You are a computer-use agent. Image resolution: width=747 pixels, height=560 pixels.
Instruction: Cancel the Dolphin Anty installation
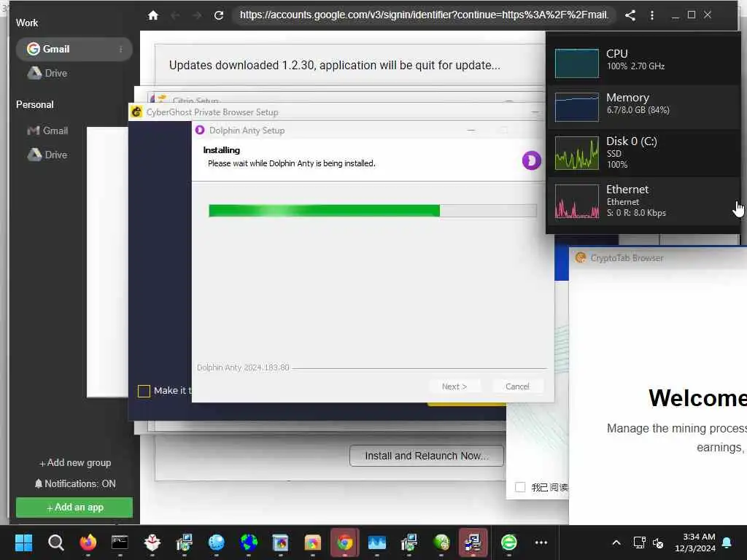pos(517,386)
